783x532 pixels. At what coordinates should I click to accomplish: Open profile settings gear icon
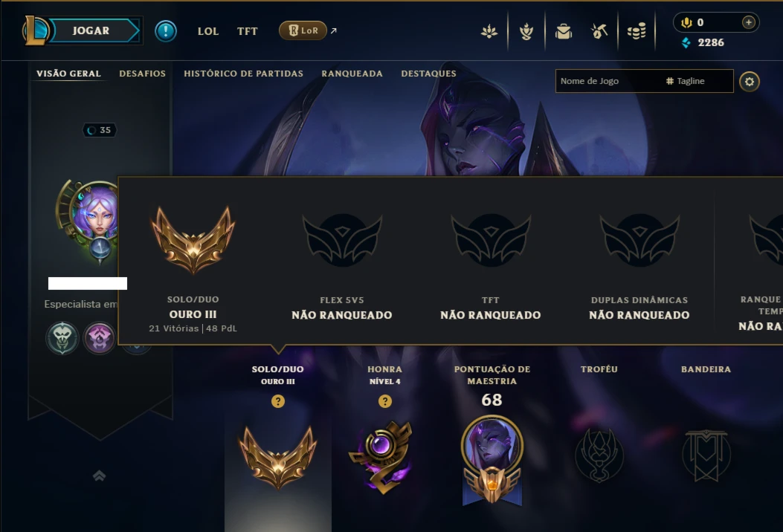[749, 81]
